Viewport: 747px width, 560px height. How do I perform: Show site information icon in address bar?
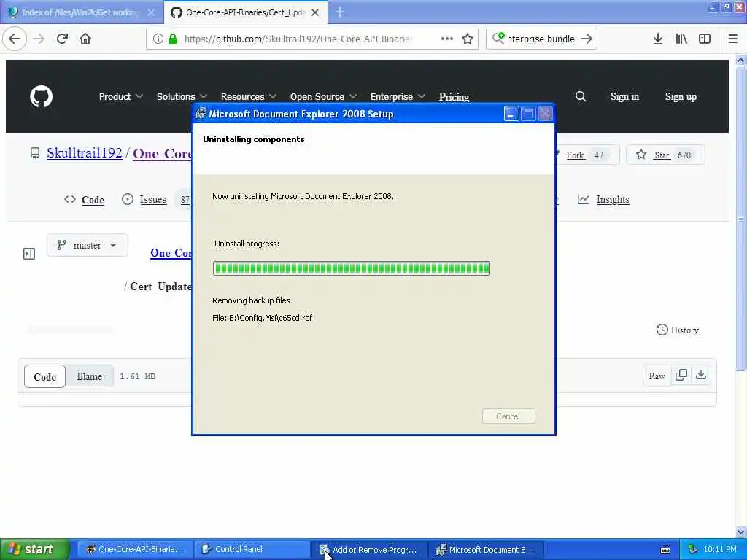click(158, 39)
